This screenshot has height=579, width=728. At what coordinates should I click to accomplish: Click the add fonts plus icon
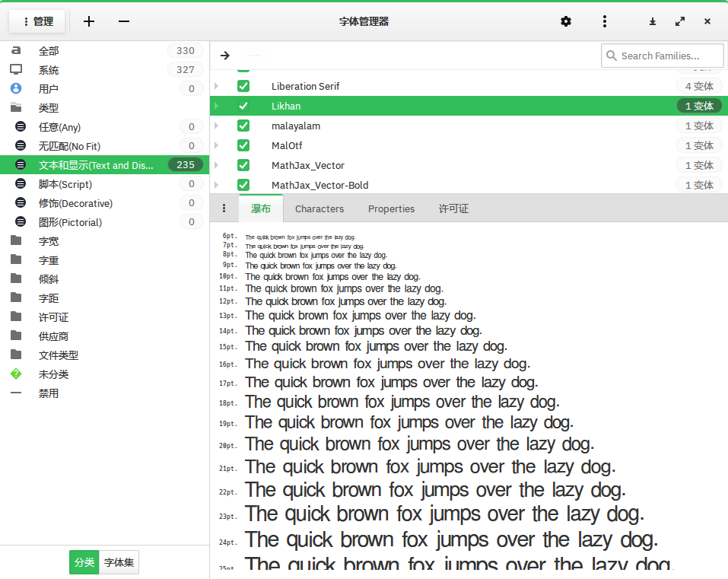click(89, 21)
